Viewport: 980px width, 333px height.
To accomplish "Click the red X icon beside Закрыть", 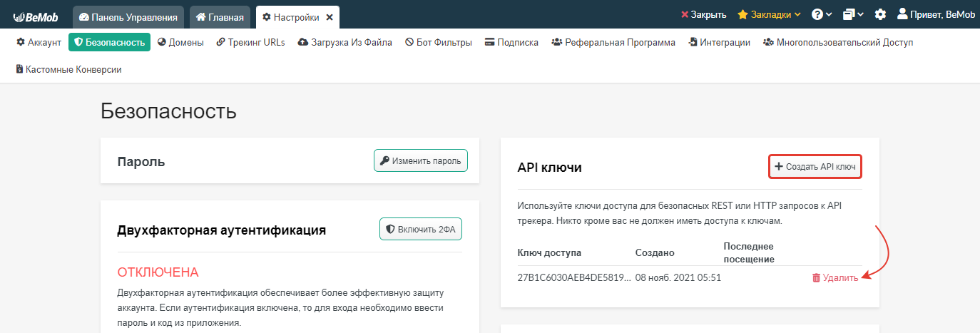I will click(x=685, y=14).
